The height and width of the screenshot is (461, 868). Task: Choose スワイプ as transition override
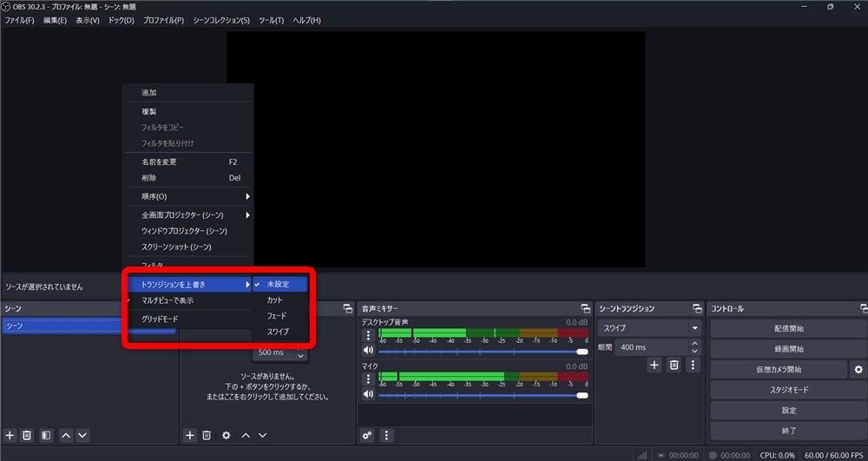coord(279,332)
